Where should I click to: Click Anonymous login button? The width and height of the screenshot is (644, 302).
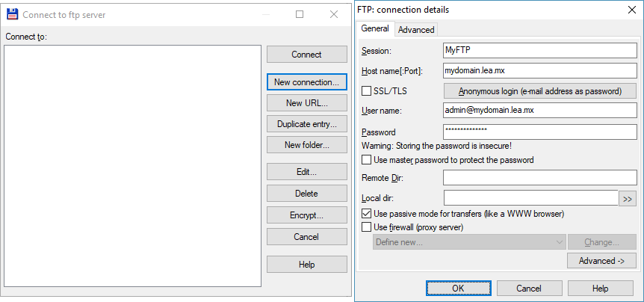coord(540,91)
